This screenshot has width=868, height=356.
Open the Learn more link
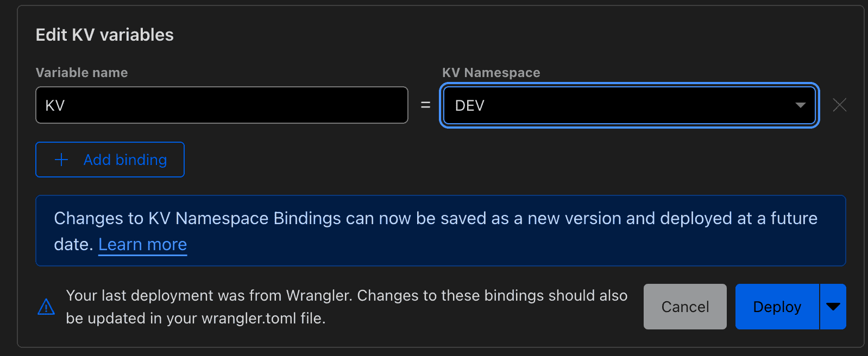[x=142, y=244]
